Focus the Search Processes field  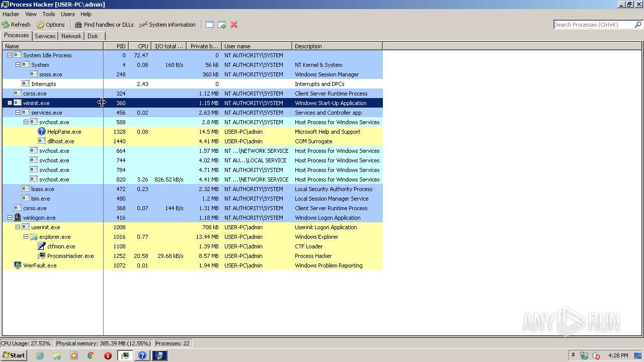593,25
